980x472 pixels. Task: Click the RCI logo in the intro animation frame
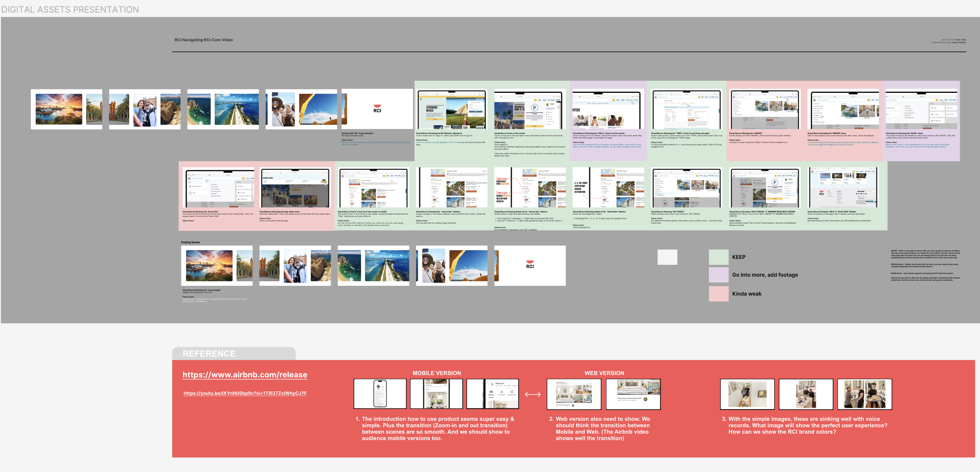click(x=377, y=109)
